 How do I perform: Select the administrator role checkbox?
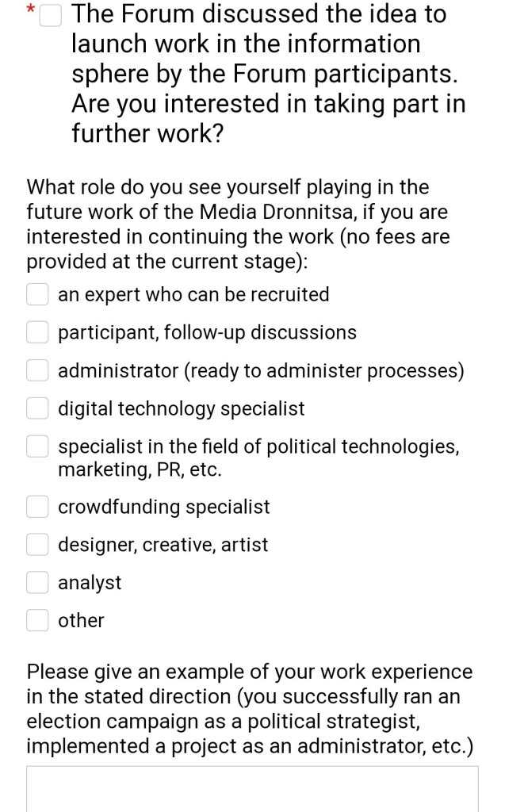(x=38, y=370)
